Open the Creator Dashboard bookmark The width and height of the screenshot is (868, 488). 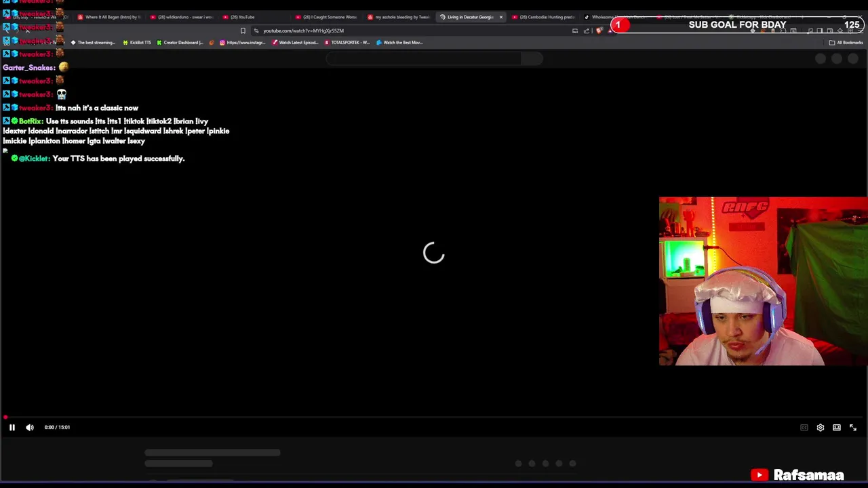coord(180,43)
